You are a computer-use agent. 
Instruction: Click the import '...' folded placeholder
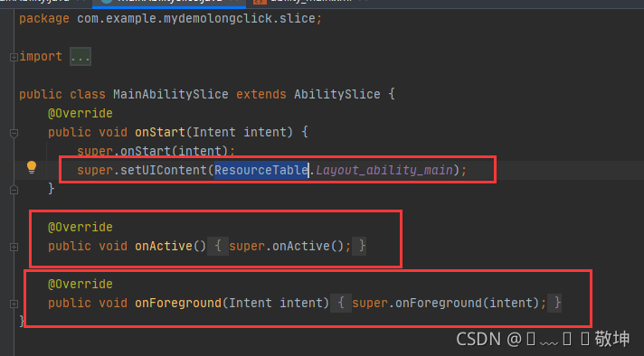[80, 57]
